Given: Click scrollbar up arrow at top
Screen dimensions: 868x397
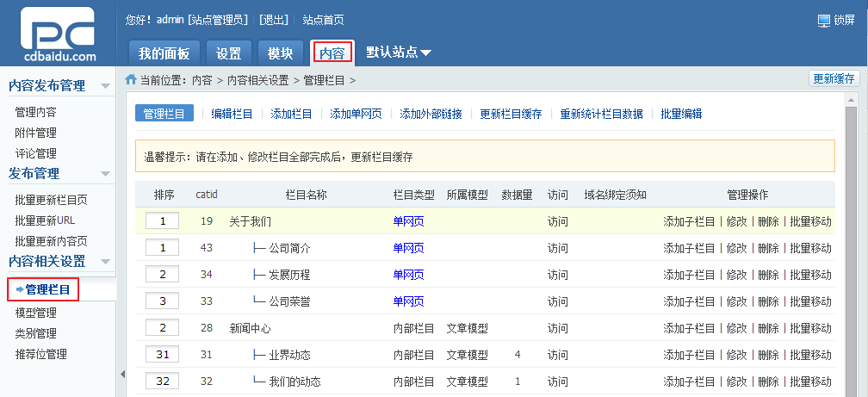Looking at the screenshot, I should [852, 99].
